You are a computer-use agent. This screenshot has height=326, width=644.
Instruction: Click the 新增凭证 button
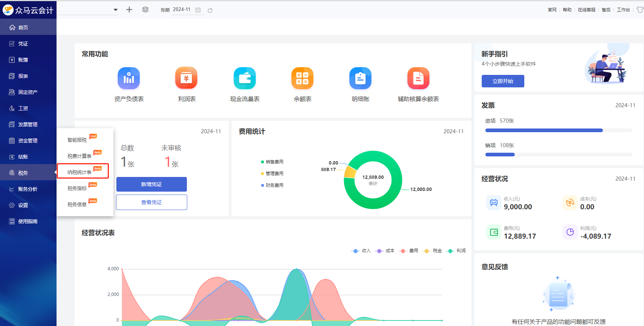tap(152, 184)
